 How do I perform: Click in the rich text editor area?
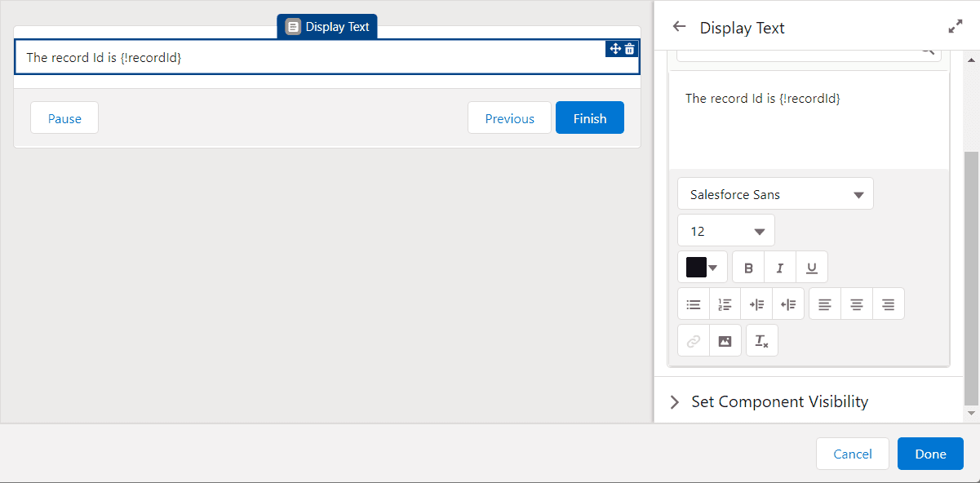pos(809,120)
